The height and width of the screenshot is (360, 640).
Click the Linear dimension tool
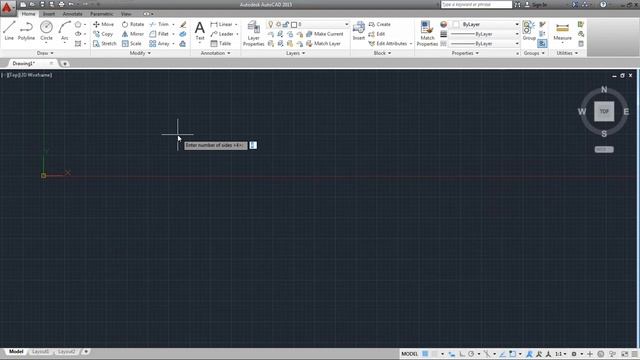pos(222,24)
